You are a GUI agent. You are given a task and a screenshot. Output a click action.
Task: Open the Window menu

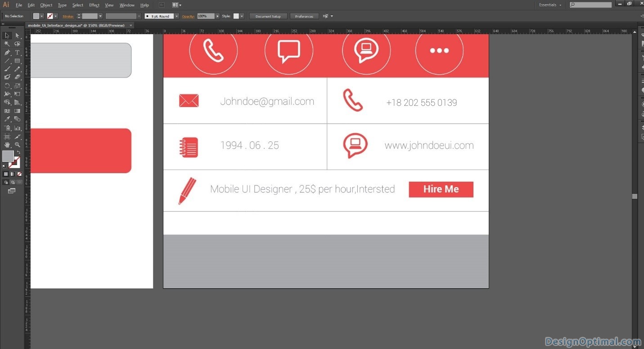pyautogui.click(x=127, y=5)
